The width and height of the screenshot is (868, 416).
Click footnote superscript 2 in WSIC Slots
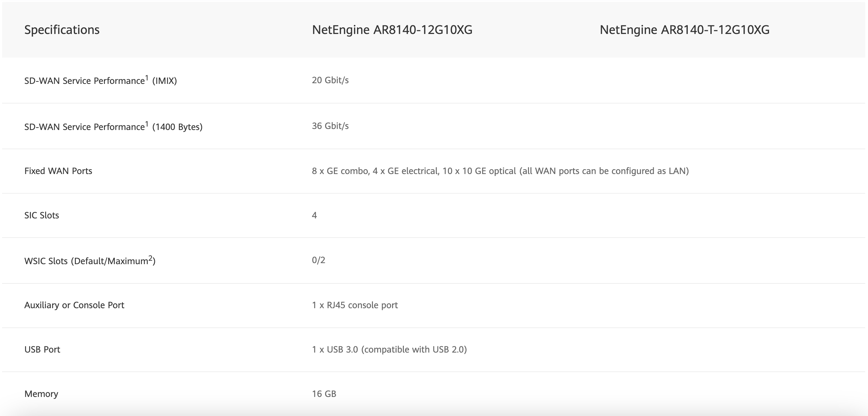click(150, 258)
